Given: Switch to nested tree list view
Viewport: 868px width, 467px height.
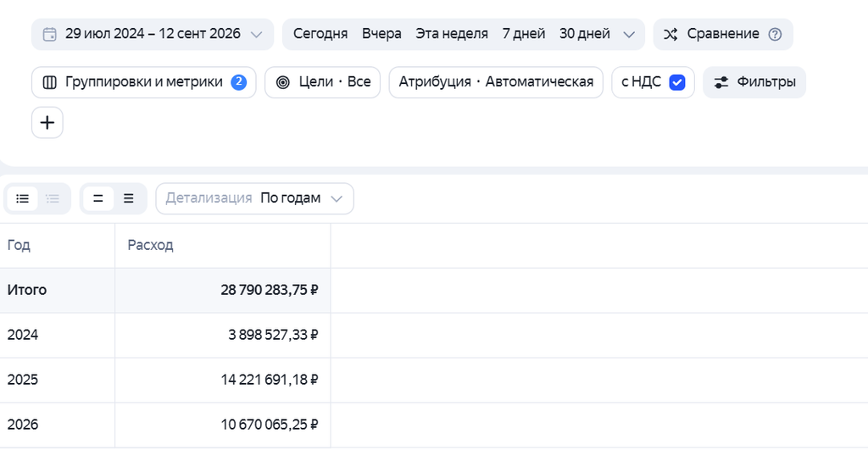Looking at the screenshot, I should (x=53, y=198).
